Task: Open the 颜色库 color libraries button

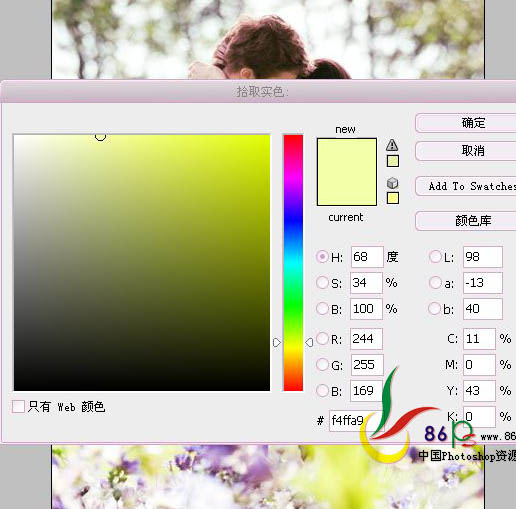Action: coord(466,221)
